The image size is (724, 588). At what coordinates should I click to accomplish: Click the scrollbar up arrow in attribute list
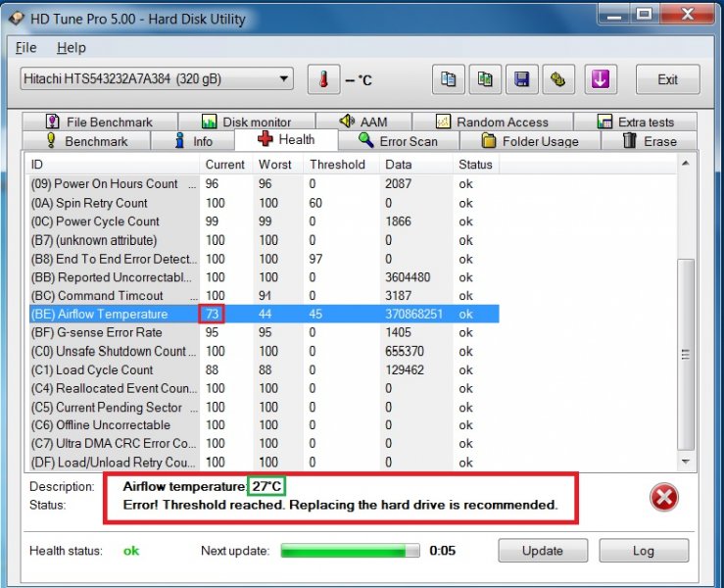tap(686, 163)
